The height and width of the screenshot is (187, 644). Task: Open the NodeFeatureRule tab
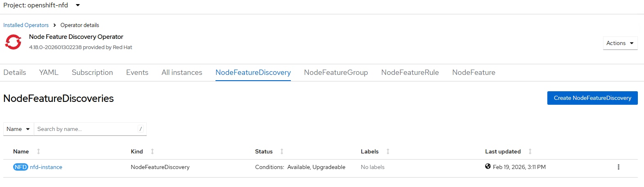tap(410, 72)
